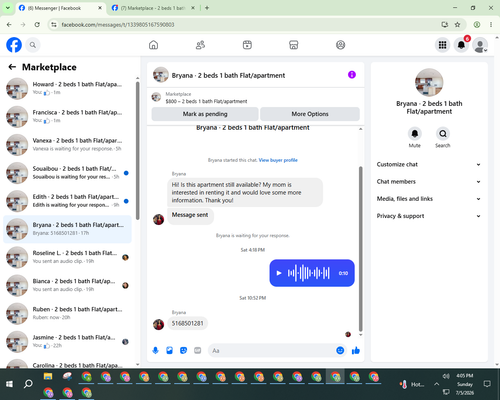Open Windows taskbar search

pyautogui.click(x=28, y=384)
